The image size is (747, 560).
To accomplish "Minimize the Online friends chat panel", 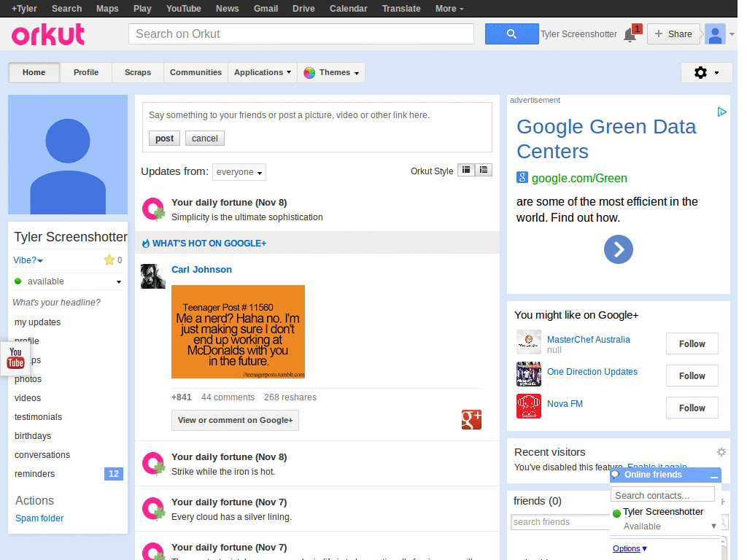I will (713, 475).
